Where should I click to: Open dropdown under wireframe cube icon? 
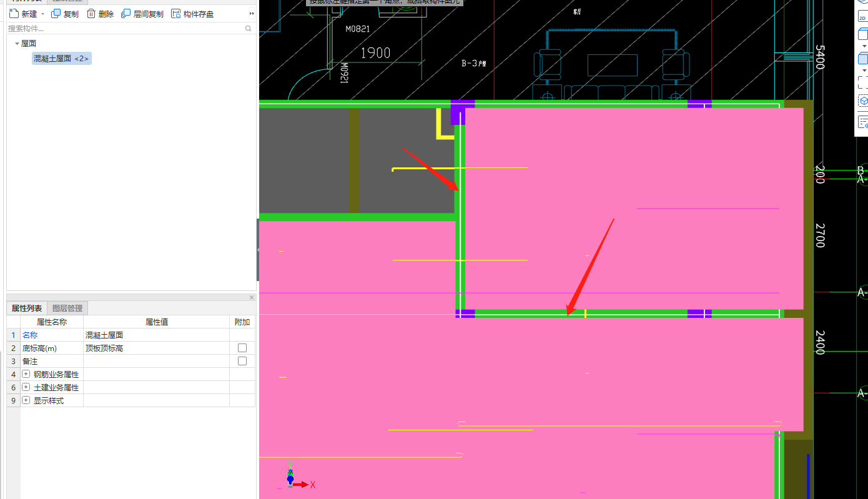(x=864, y=46)
